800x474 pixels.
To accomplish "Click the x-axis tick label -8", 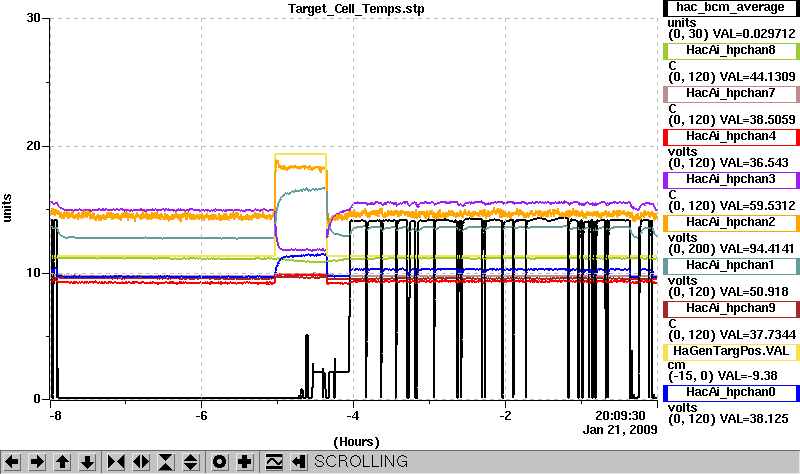I will (56, 416).
